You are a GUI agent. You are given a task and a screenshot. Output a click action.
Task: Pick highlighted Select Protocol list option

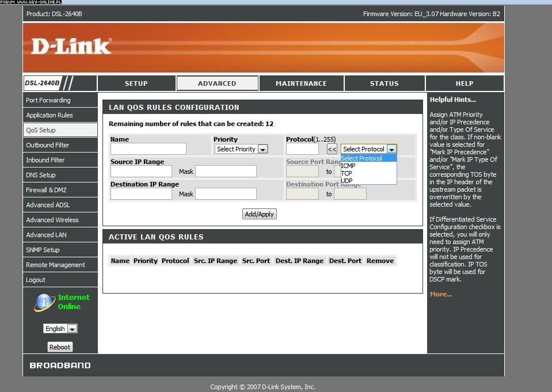tap(368, 158)
